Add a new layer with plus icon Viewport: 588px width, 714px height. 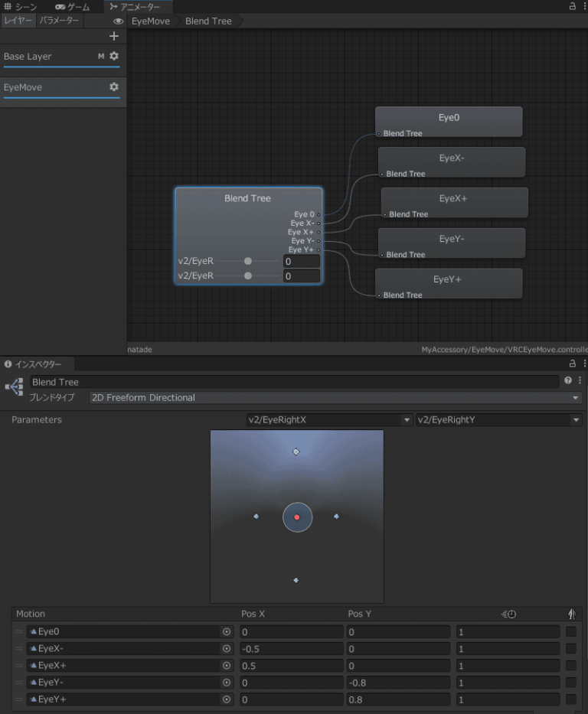click(114, 36)
